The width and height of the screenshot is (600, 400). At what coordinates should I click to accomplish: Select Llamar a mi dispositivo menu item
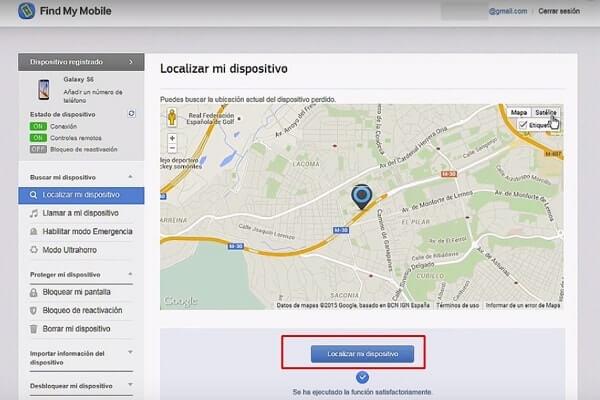[81, 213]
